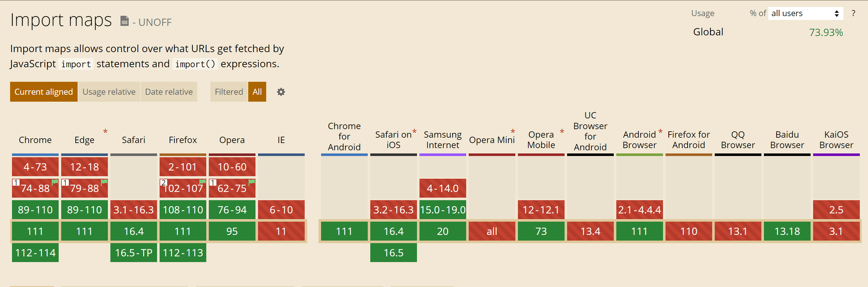This screenshot has width=868, height=287.
Task: Click the spec document icon beside title
Action: [x=124, y=21]
